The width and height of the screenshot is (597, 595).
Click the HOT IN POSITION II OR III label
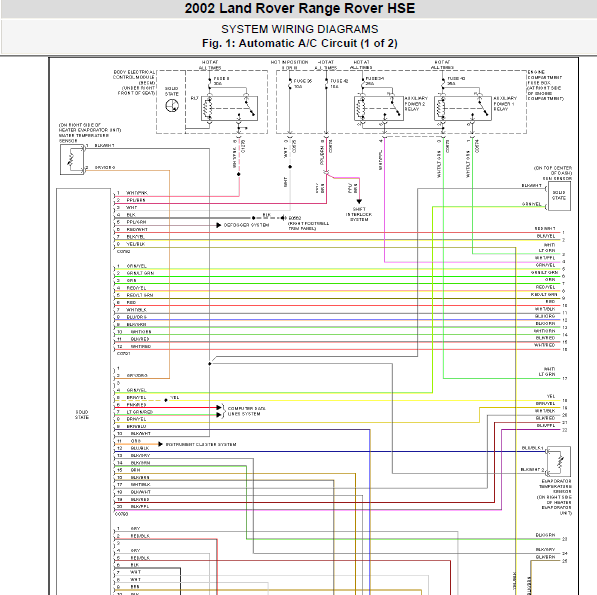point(289,65)
